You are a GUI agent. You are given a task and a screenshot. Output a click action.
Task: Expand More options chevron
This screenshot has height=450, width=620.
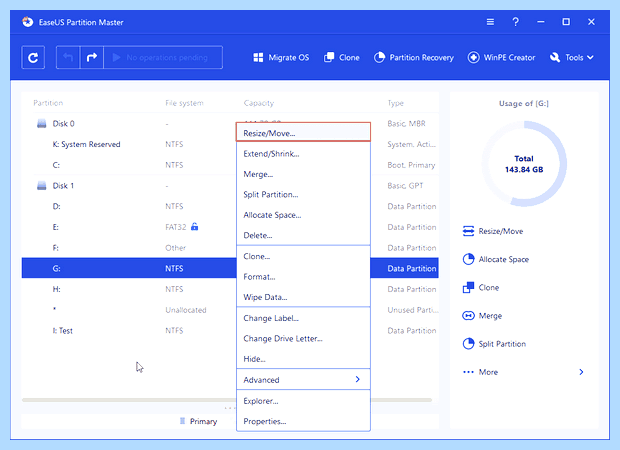pyautogui.click(x=581, y=372)
